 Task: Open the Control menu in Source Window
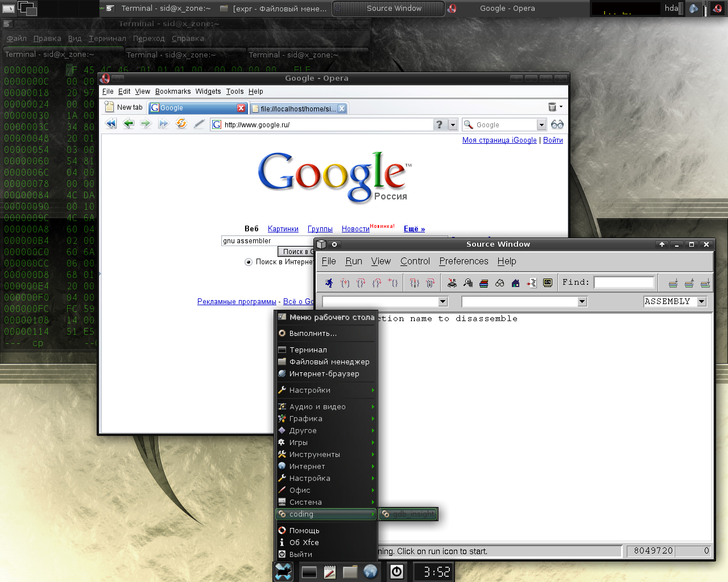click(415, 261)
